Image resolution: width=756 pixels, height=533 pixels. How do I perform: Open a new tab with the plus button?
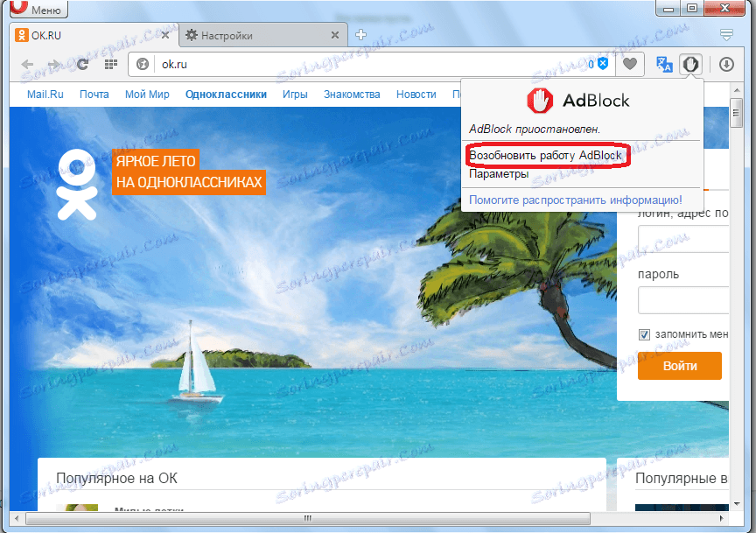360,36
